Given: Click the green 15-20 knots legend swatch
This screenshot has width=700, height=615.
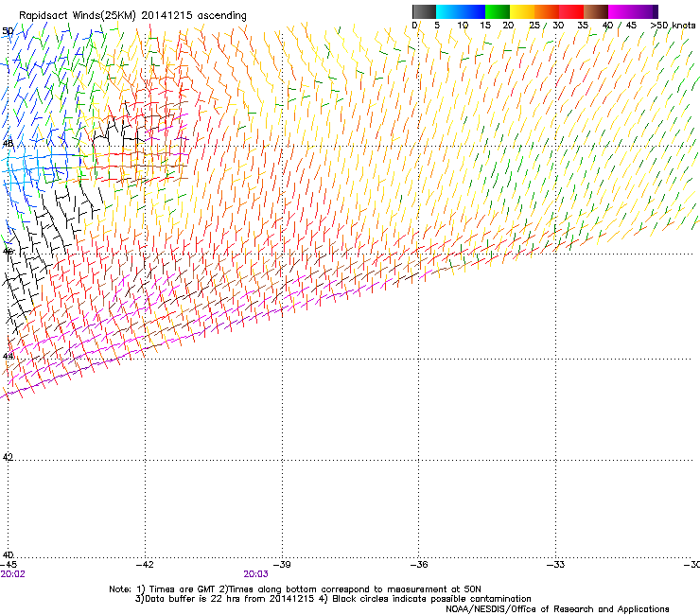Looking at the screenshot, I should (x=498, y=11).
